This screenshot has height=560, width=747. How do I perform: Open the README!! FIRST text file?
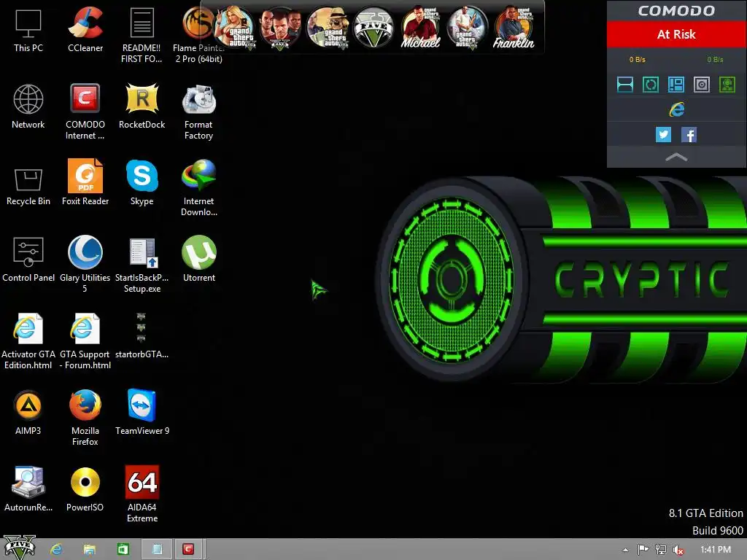click(x=142, y=36)
